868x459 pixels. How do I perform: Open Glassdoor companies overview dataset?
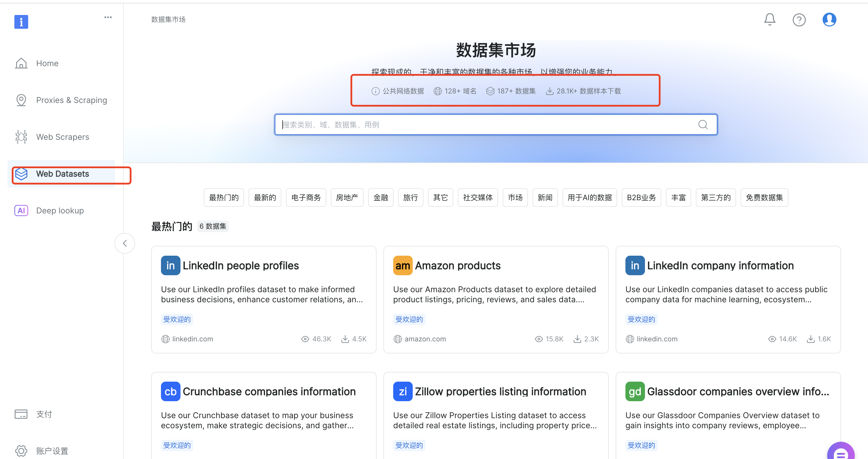point(738,391)
